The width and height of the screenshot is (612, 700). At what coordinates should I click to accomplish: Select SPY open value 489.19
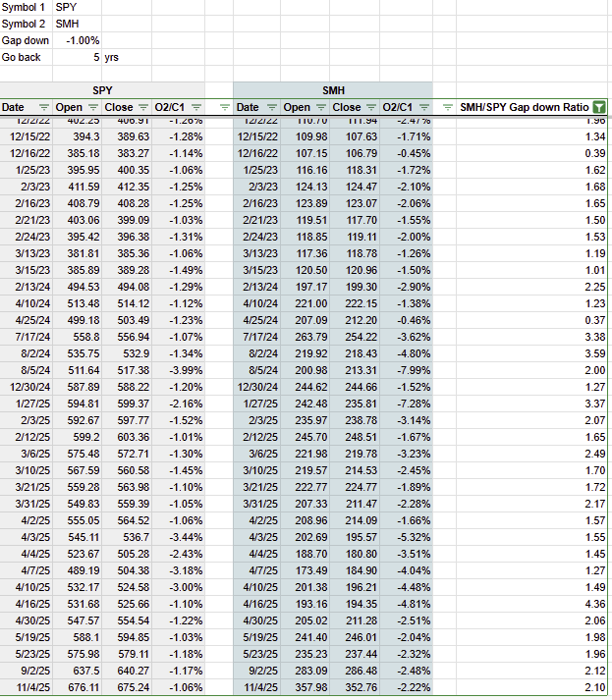tap(78, 570)
